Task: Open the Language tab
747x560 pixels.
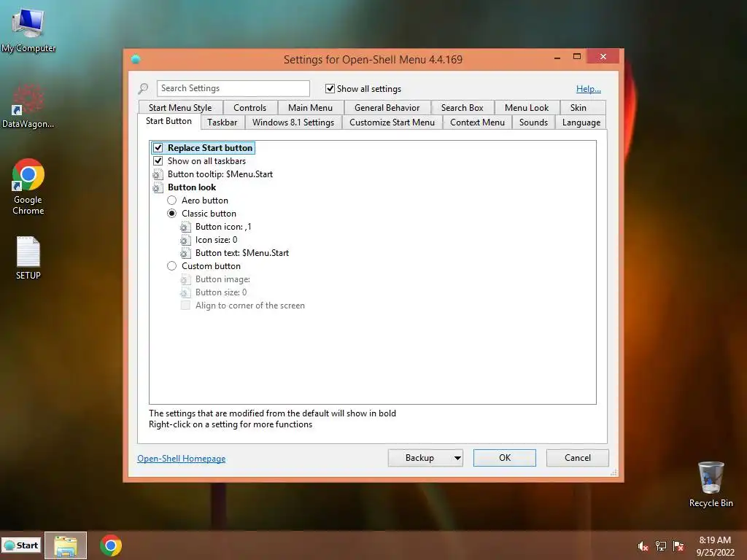Action: [581, 122]
